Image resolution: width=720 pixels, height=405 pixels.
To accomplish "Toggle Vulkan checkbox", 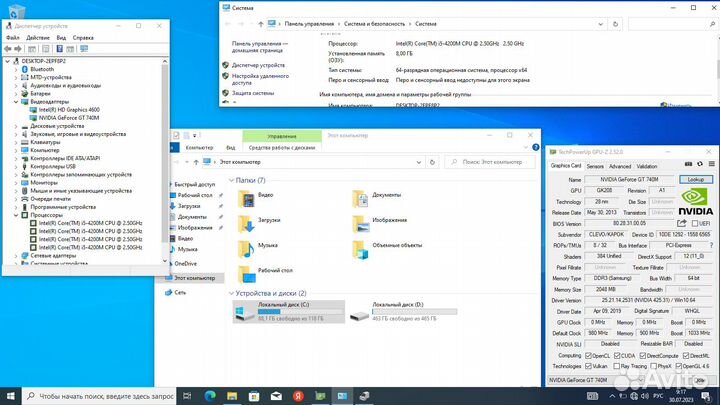I will tap(588, 366).
